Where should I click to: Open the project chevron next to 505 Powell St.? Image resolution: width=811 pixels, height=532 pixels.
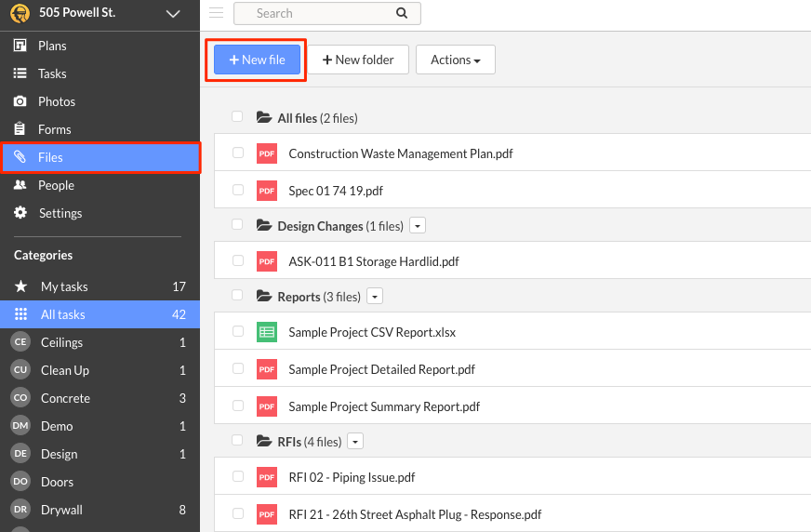(173, 14)
